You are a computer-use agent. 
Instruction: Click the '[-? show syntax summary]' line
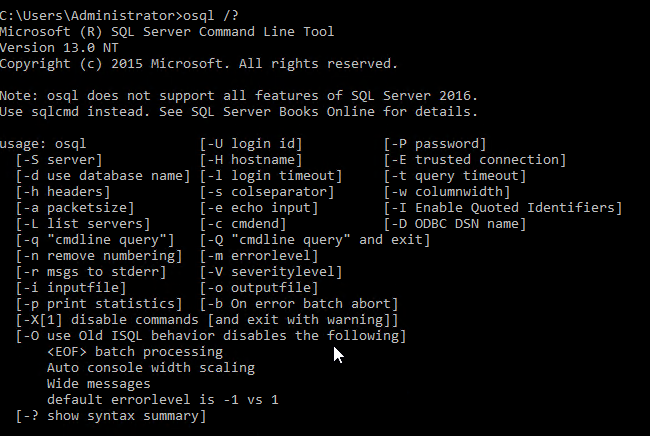point(111,415)
